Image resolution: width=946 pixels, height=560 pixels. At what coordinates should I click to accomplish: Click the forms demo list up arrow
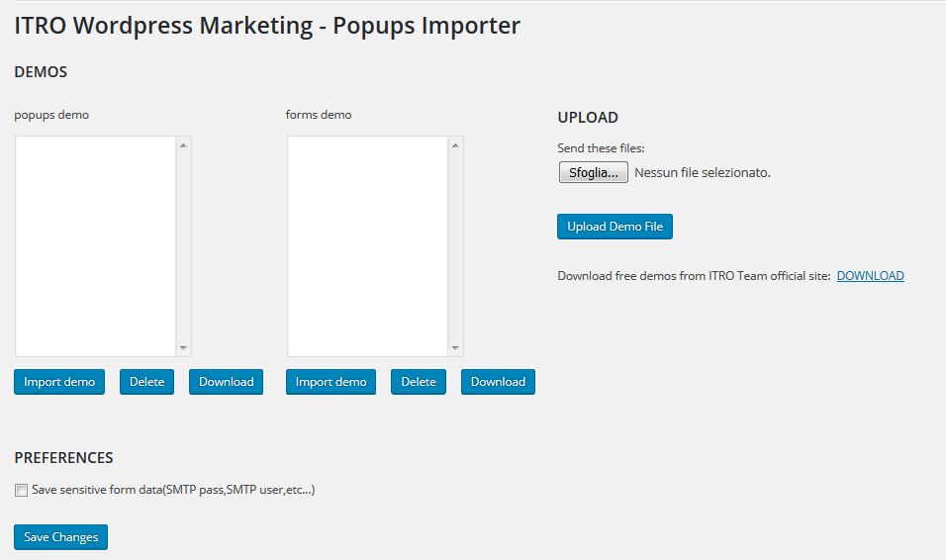(x=455, y=145)
